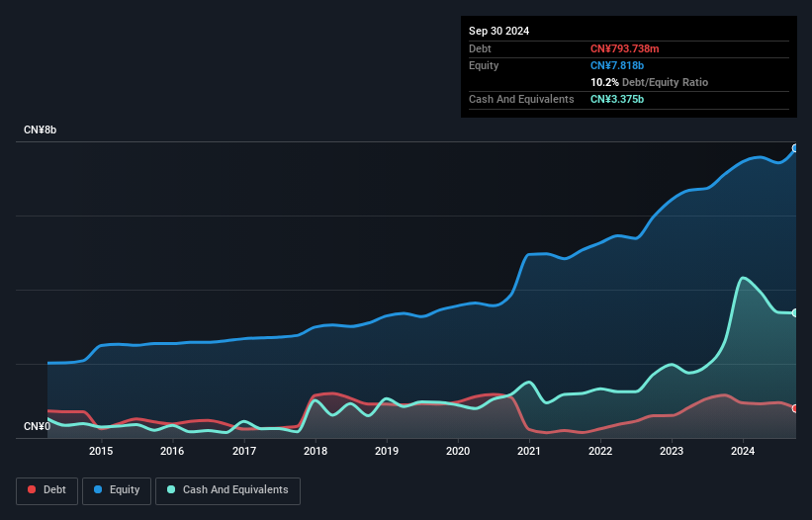Click the teal Cash And Equivalents legend dot

pyautogui.click(x=171, y=489)
